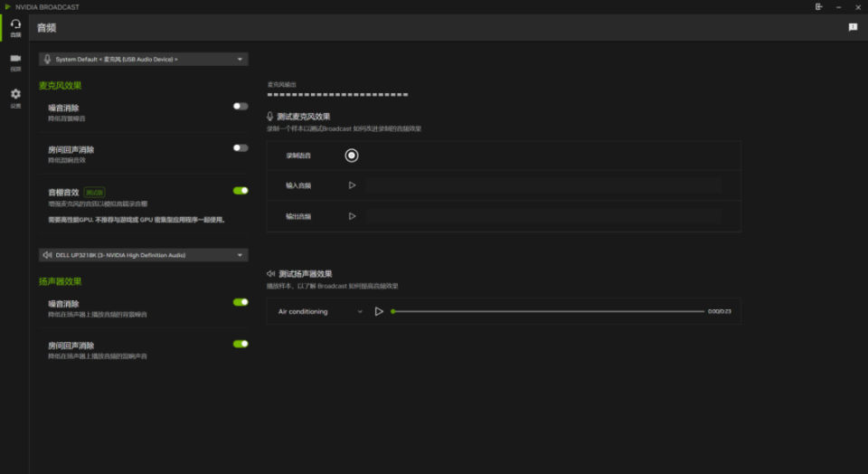
Task: Click the 0:00/0:23 time display
Action: pyautogui.click(x=720, y=311)
